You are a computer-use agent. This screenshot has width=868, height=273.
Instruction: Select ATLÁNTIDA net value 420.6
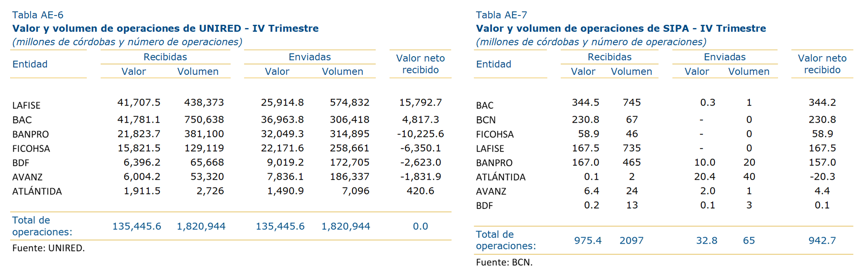[x=421, y=191]
